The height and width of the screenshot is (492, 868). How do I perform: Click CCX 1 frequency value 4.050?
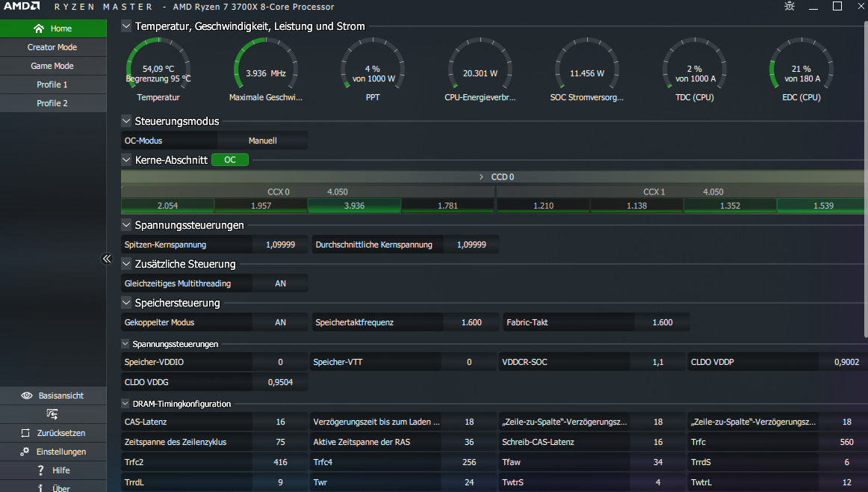[713, 191]
